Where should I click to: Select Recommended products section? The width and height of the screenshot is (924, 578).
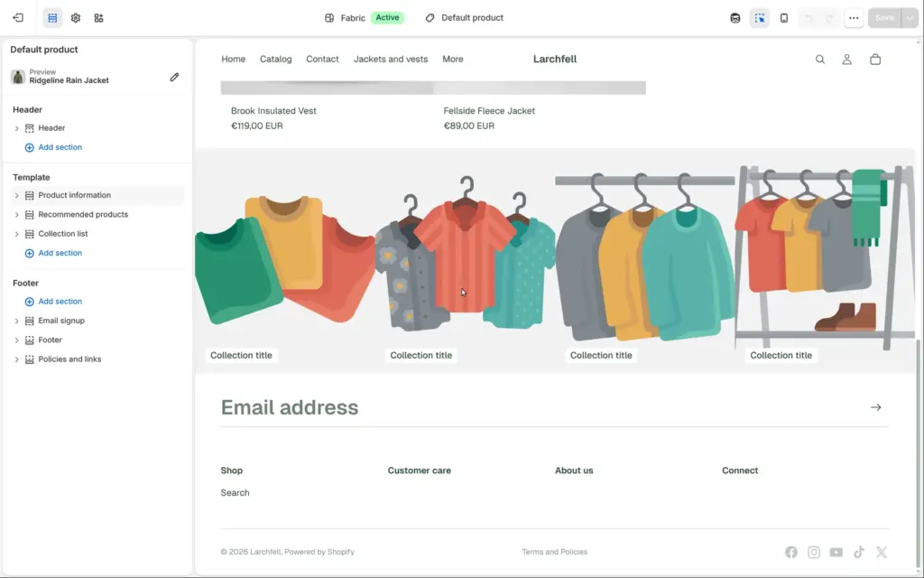97,215
